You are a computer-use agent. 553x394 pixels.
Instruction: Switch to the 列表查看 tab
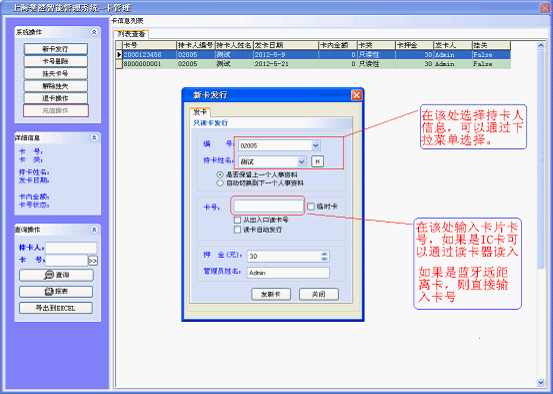coord(131,34)
